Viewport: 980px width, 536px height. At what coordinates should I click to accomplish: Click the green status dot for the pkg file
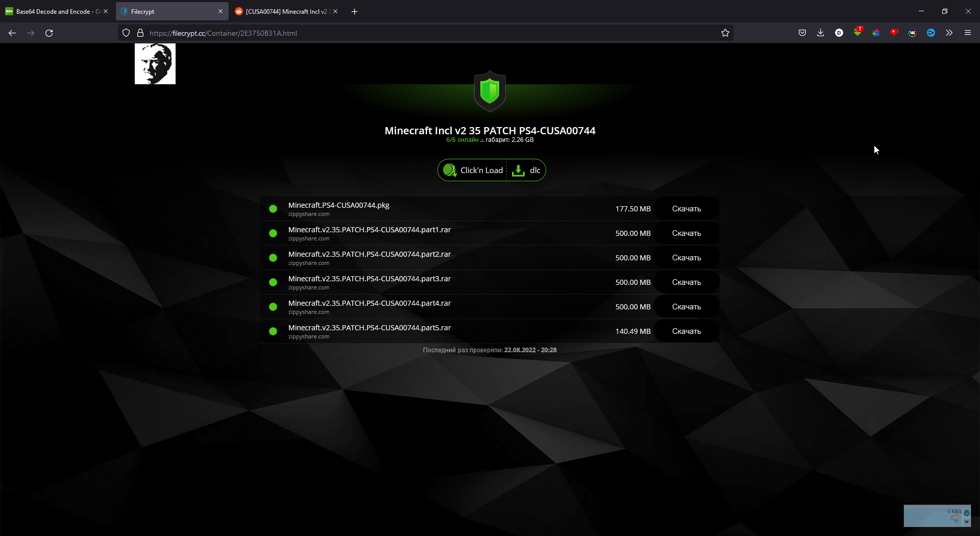(x=273, y=209)
